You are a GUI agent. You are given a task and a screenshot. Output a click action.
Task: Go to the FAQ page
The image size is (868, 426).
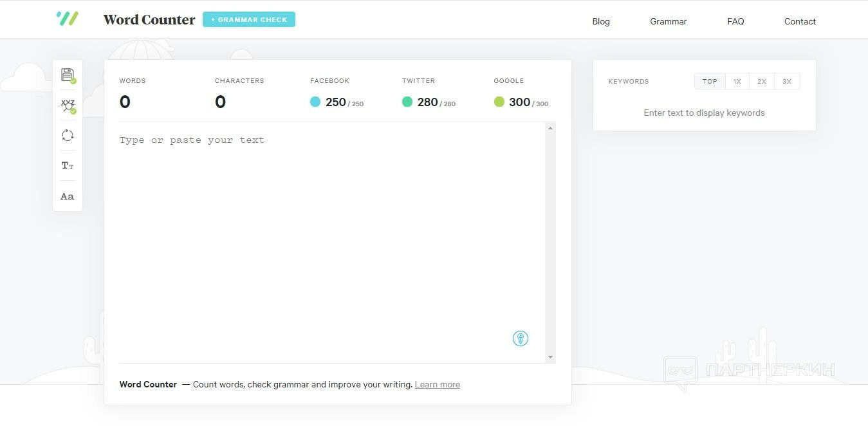(x=735, y=21)
